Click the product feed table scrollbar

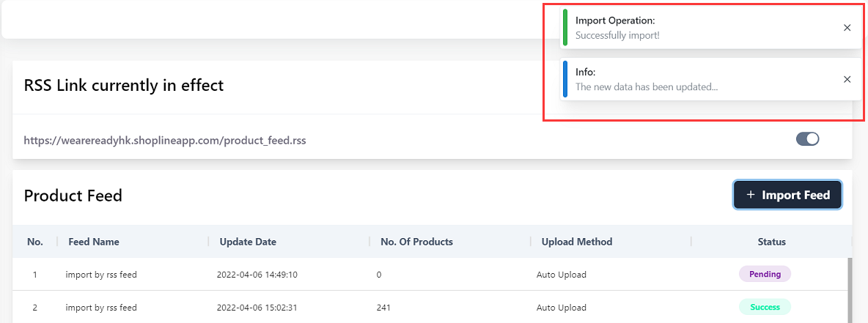(x=850, y=289)
